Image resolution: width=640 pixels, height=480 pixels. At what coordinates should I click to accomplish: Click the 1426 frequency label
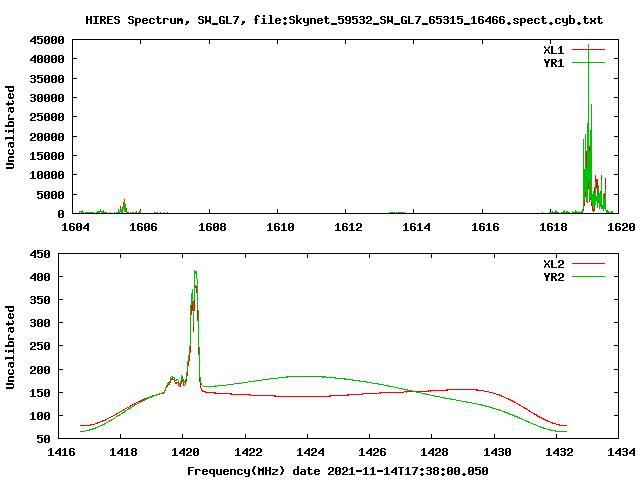372,452
